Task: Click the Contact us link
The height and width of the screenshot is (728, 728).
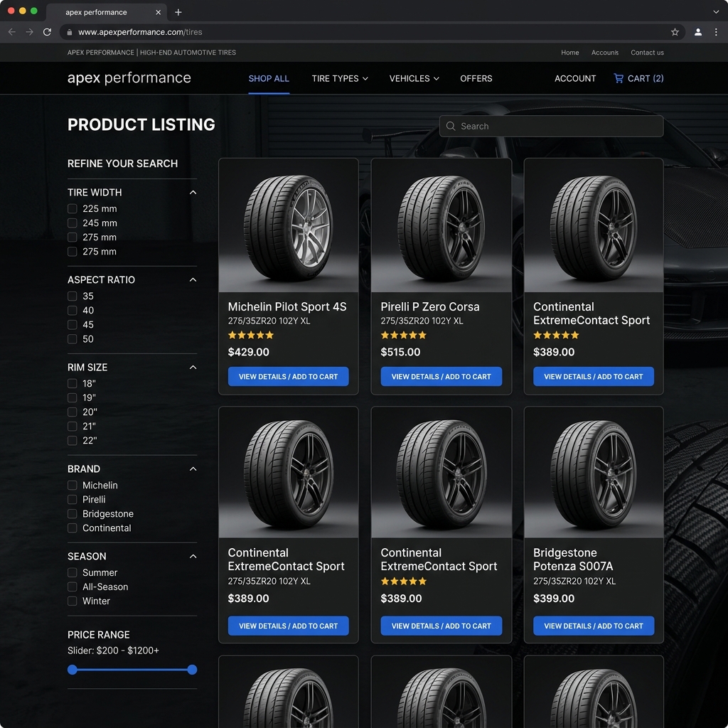Action: 647,53
